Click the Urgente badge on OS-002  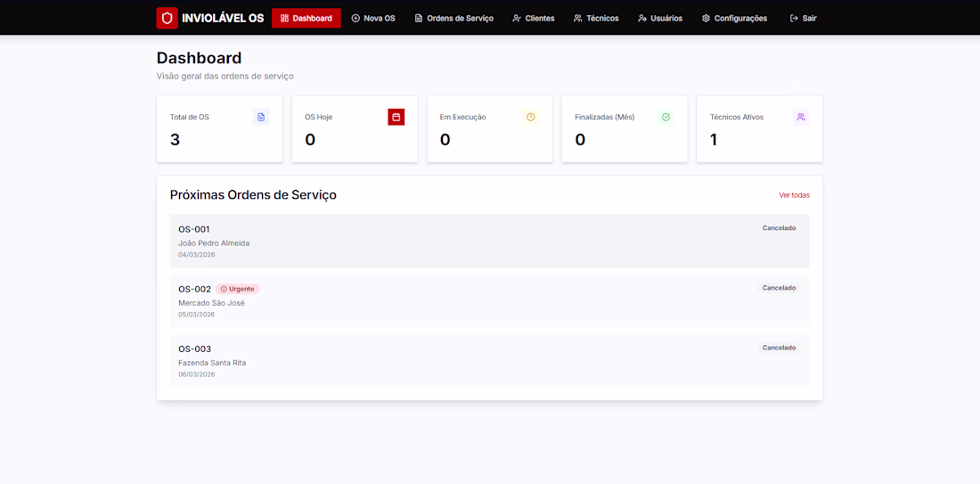click(x=238, y=289)
